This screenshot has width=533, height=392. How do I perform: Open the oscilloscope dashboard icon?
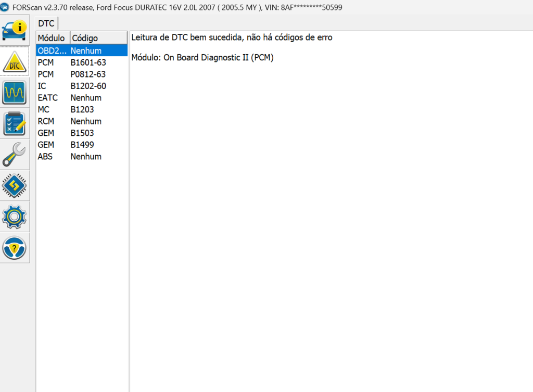[x=15, y=93]
